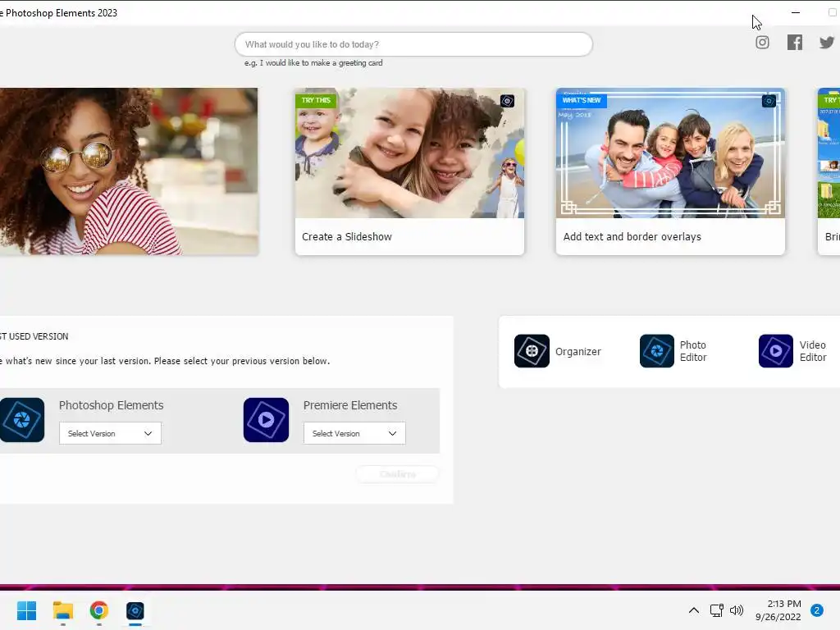Open the Instagram social link icon

[762, 43]
